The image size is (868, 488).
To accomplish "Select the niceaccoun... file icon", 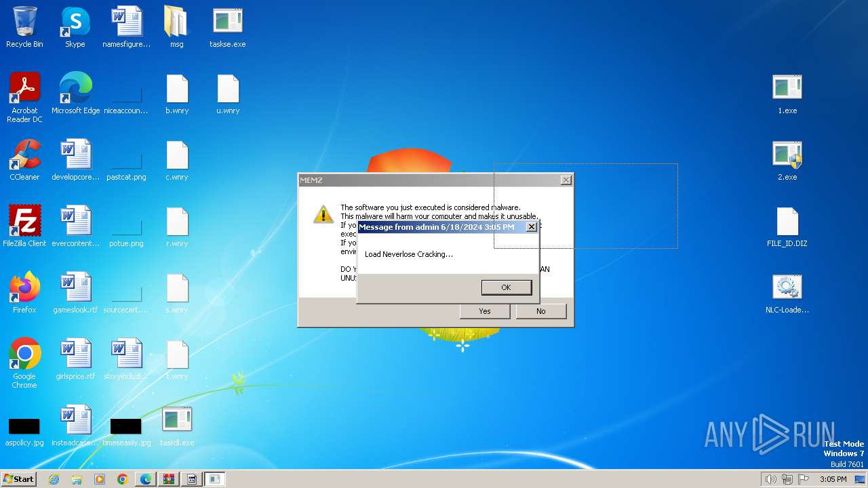I will point(126,94).
